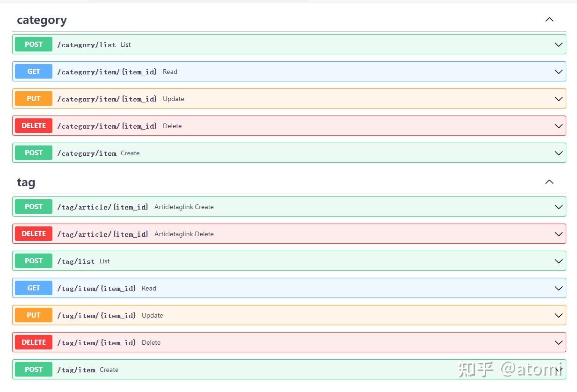Expand the PUT /category/item/{item_id} row arrow
Screen dimensions: 577x392
point(558,98)
